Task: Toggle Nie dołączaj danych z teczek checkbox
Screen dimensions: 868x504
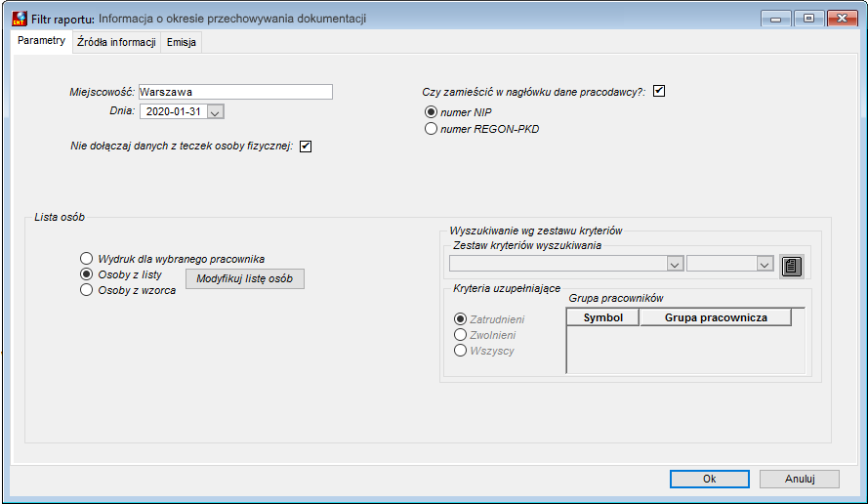Action: pyautogui.click(x=306, y=147)
